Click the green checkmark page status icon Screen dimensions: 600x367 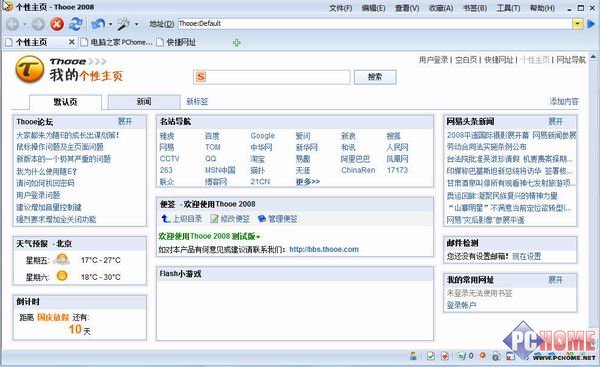[430, 356]
